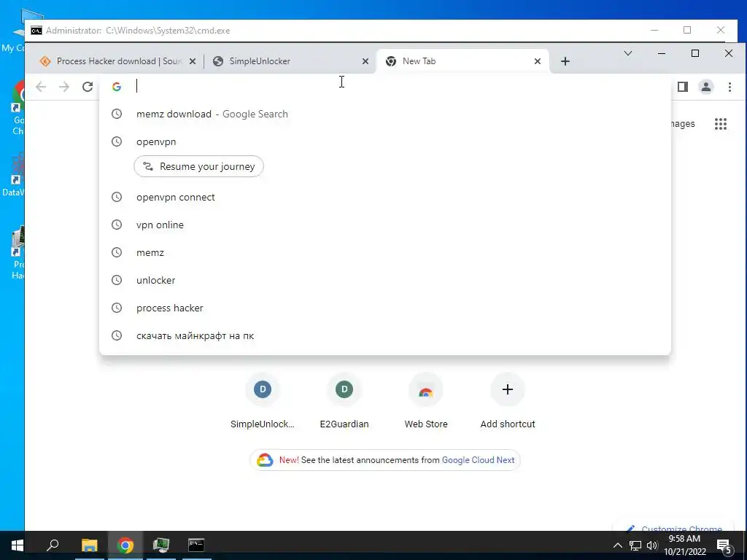Choose 'скачать майнкрафт на пк' suggestion
This screenshot has height=560, width=747.
tap(385, 335)
